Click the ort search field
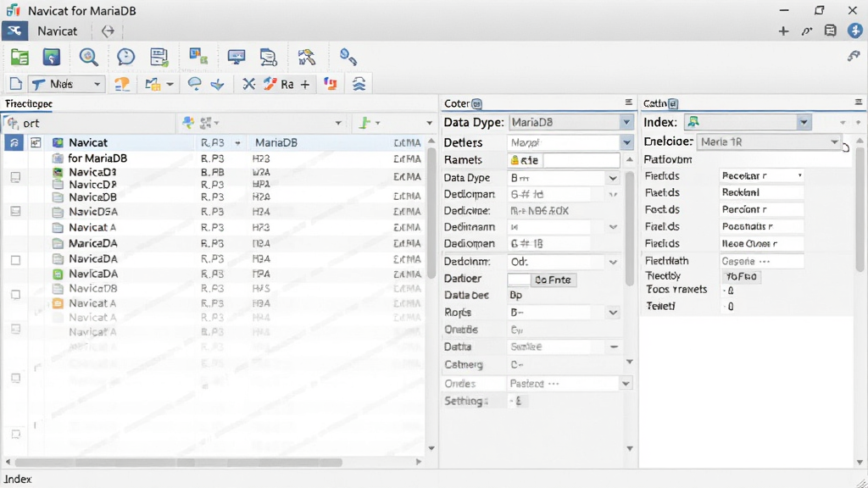The width and height of the screenshot is (868, 488). (91, 123)
